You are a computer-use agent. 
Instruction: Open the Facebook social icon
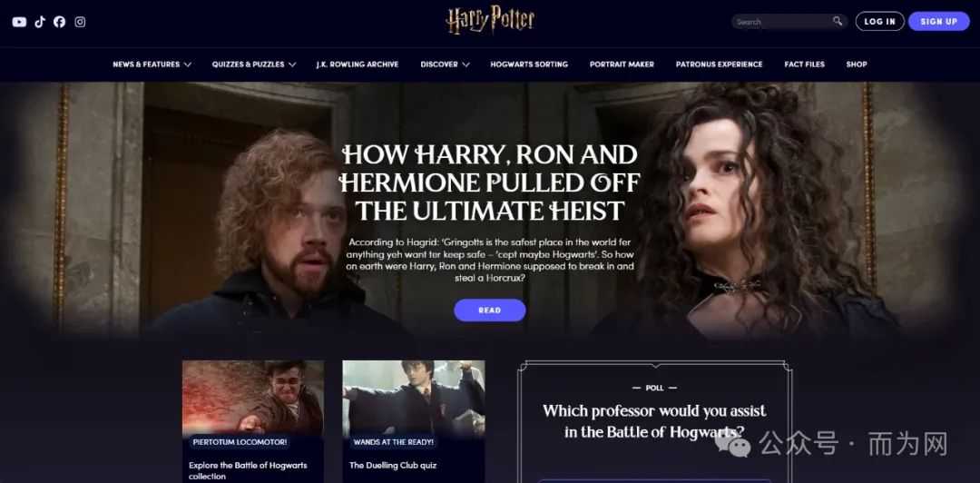point(59,22)
